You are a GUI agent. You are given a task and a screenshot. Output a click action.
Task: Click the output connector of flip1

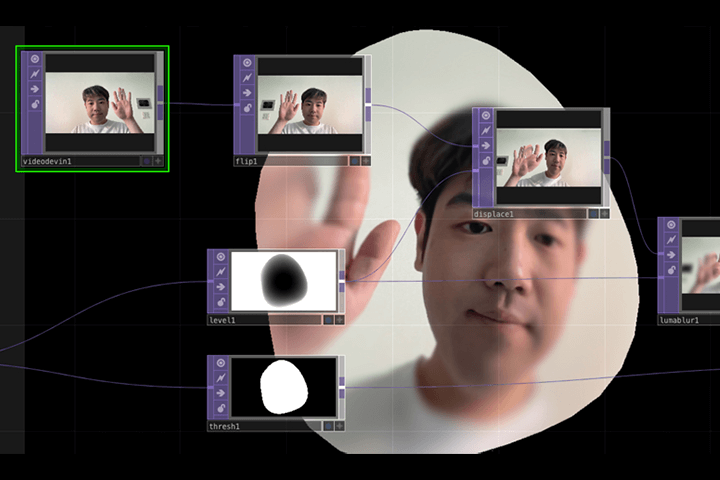click(x=368, y=97)
